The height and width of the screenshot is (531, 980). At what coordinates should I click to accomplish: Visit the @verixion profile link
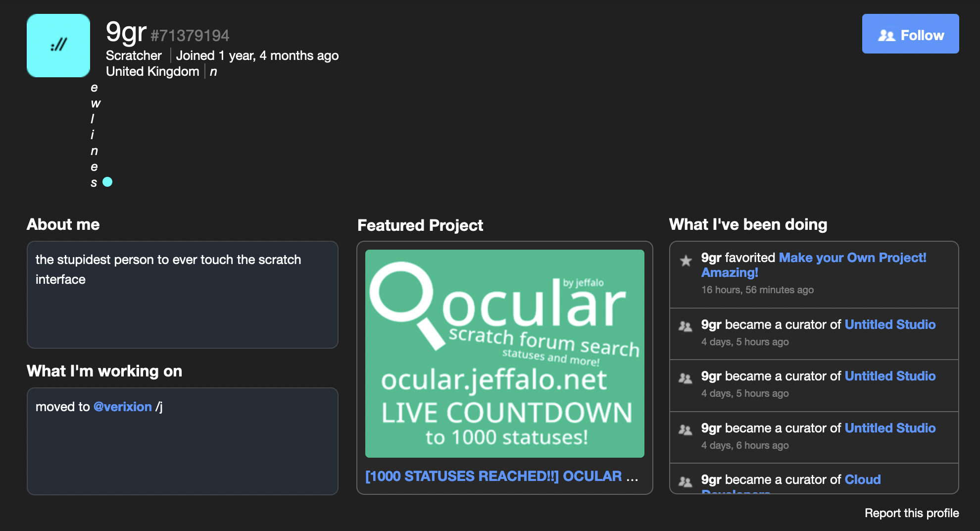122,407
